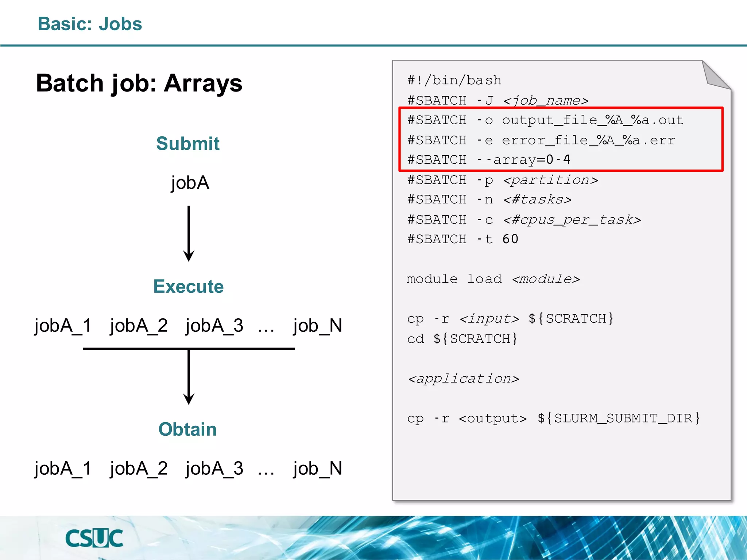Viewport: 747px width, 560px height.
Task: Click the 'Submit' heading
Action: coord(188,143)
